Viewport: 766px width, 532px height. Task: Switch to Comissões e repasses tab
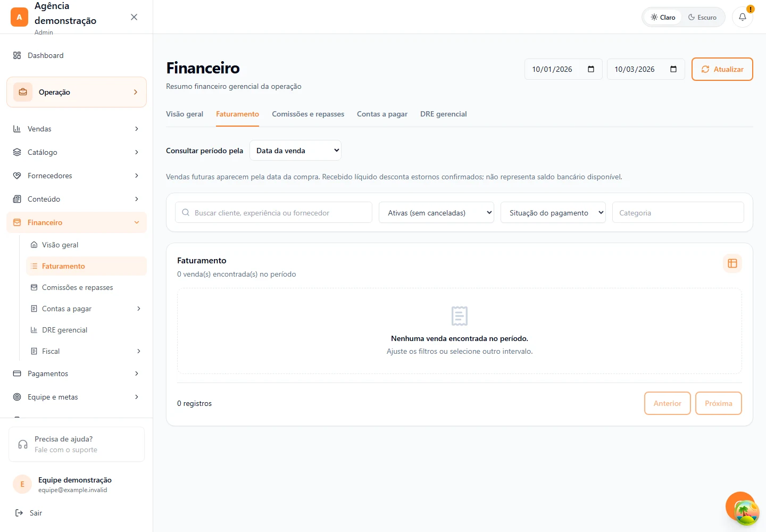click(x=308, y=114)
